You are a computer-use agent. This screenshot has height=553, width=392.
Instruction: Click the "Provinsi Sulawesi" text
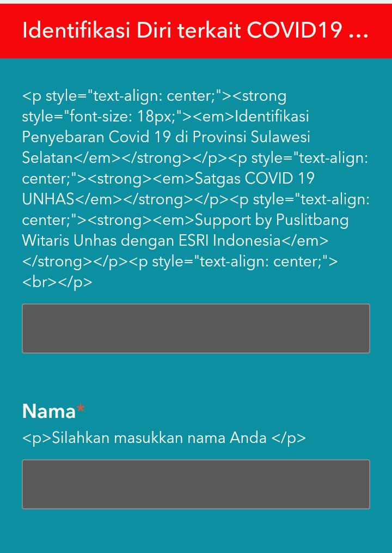coord(252,137)
